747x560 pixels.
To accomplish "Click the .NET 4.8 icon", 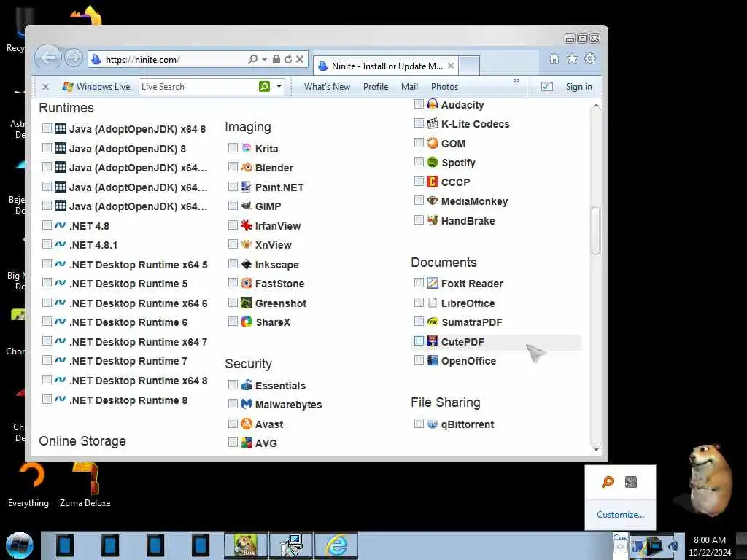I will click(x=60, y=225).
